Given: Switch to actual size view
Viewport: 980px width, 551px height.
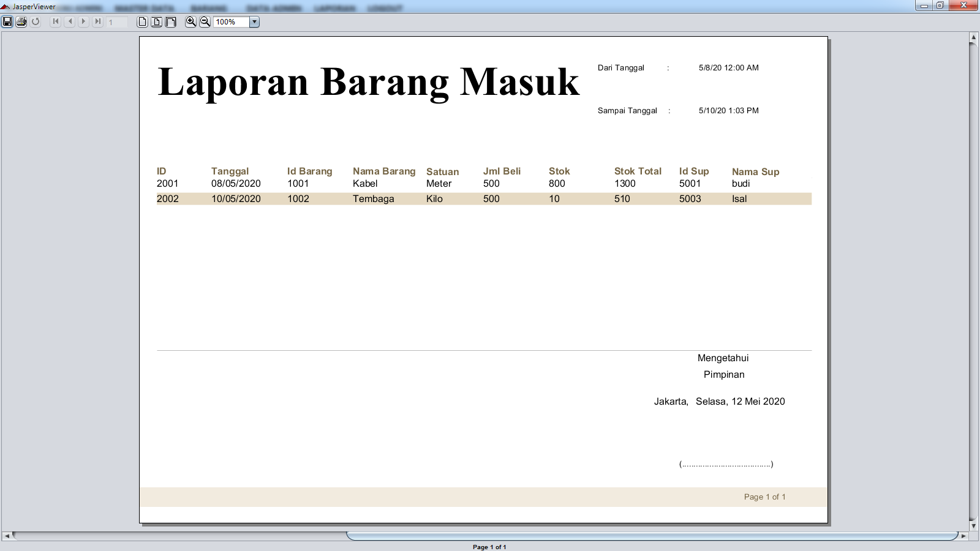Looking at the screenshot, I should point(141,22).
